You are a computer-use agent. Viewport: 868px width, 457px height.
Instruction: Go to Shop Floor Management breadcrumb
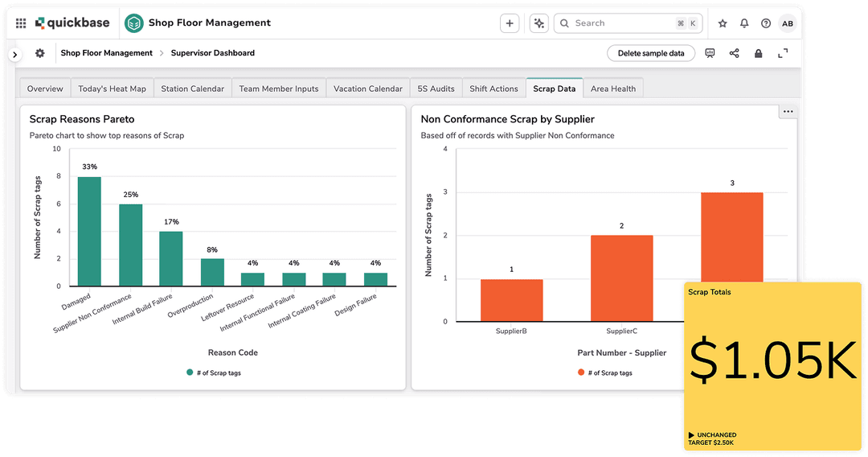point(106,53)
